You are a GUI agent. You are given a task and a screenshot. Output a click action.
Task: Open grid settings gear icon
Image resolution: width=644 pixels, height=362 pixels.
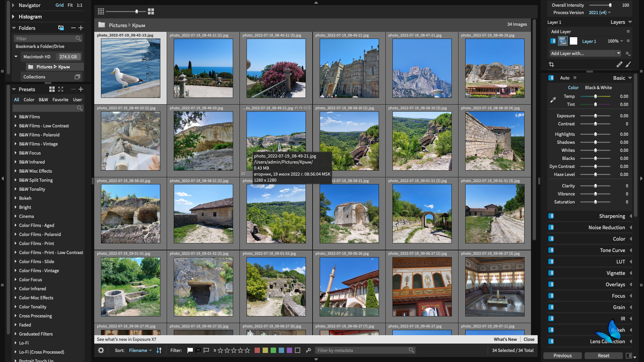pyautogui.click(x=101, y=350)
